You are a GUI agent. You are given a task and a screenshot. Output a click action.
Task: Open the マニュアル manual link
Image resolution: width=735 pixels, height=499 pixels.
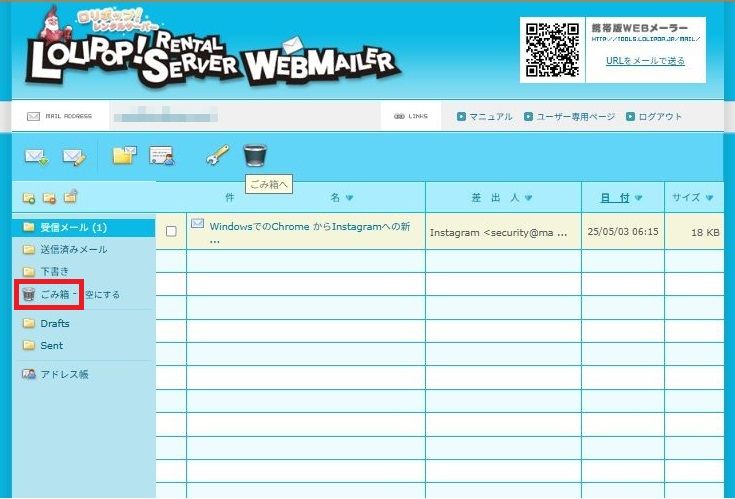pyautogui.click(x=490, y=116)
